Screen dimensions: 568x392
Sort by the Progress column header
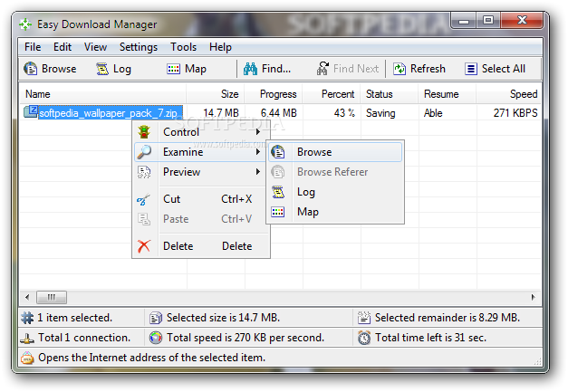(x=274, y=94)
